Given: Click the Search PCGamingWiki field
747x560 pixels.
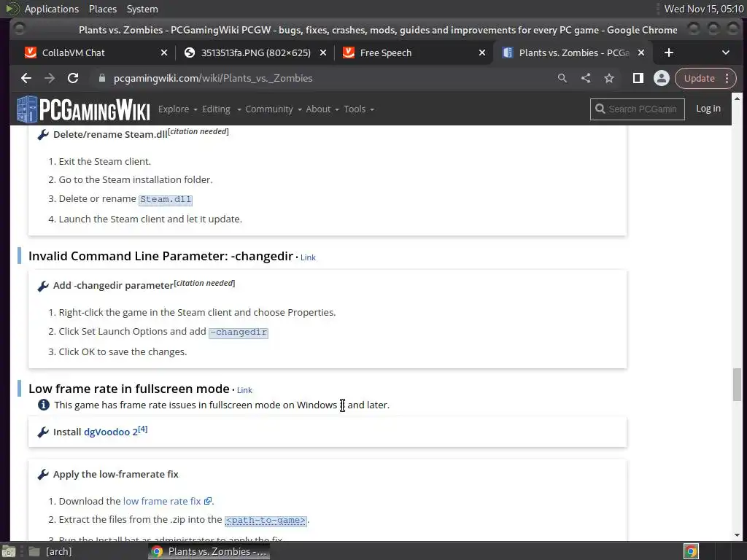Looking at the screenshot, I should (x=638, y=109).
